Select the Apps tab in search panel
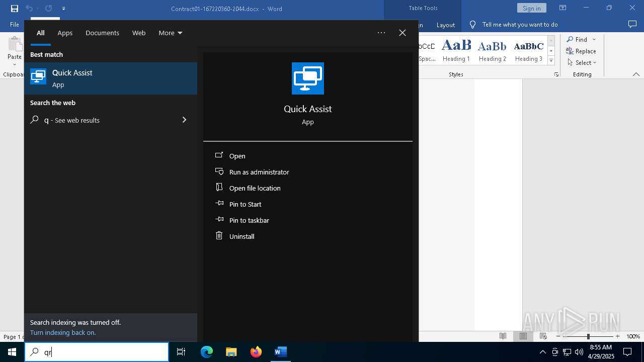 point(65,33)
